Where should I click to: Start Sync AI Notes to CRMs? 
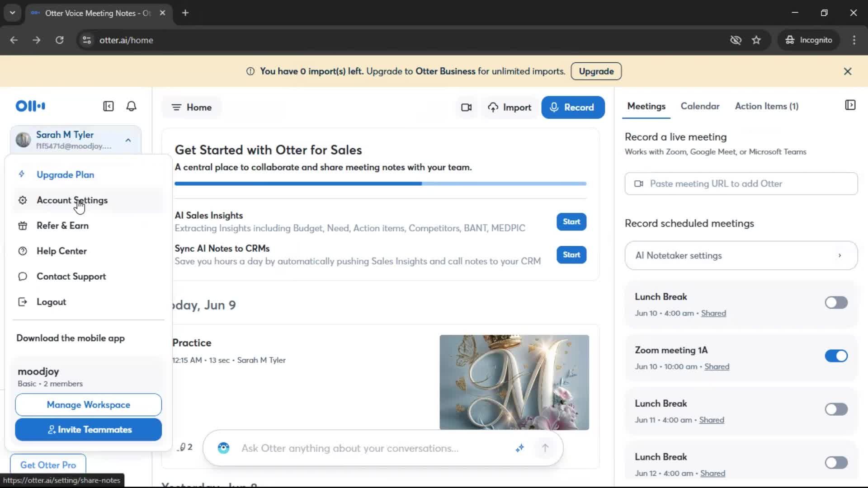pos(571,255)
